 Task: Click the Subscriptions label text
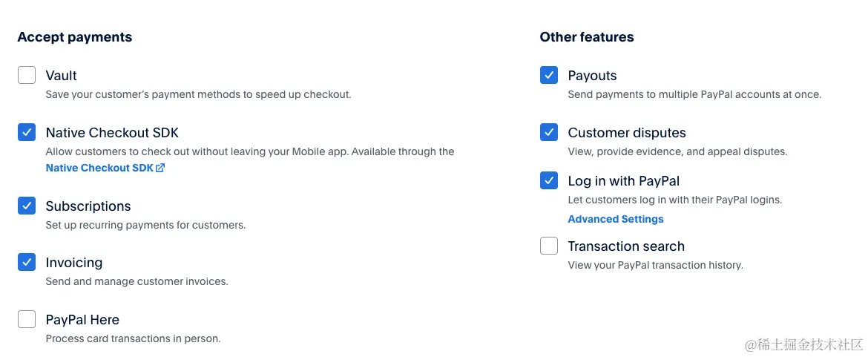coord(88,206)
